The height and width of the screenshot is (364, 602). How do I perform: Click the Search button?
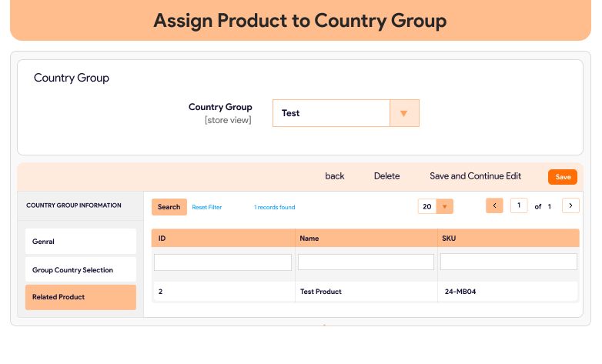(169, 207)
